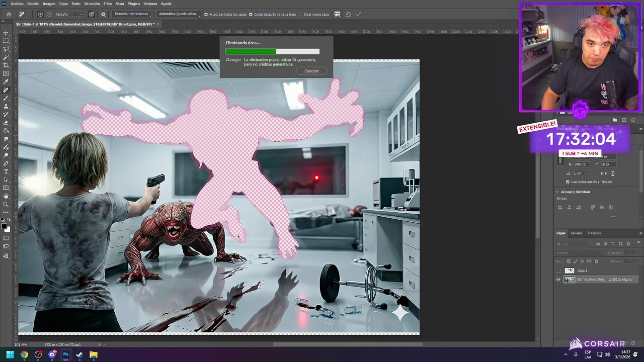
Task: Open the 'Automático (puede utiliza...' mode dropdown
Action: point(179,14)
